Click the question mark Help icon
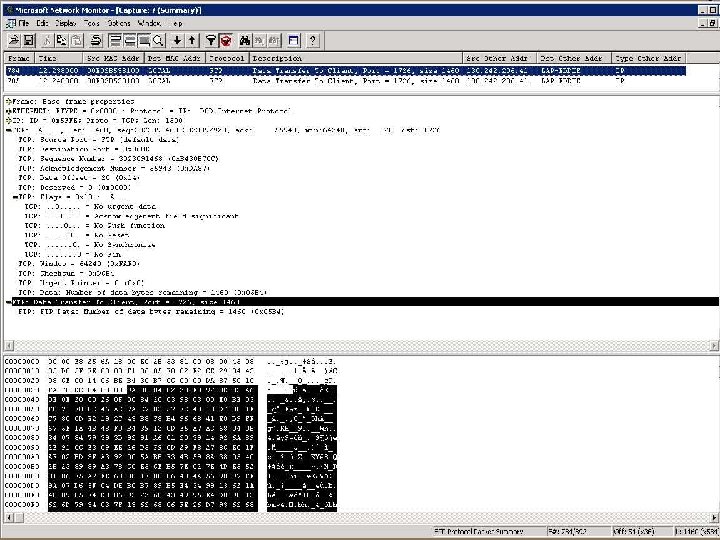This screenshot has height=540, width=720. [313, 41]
